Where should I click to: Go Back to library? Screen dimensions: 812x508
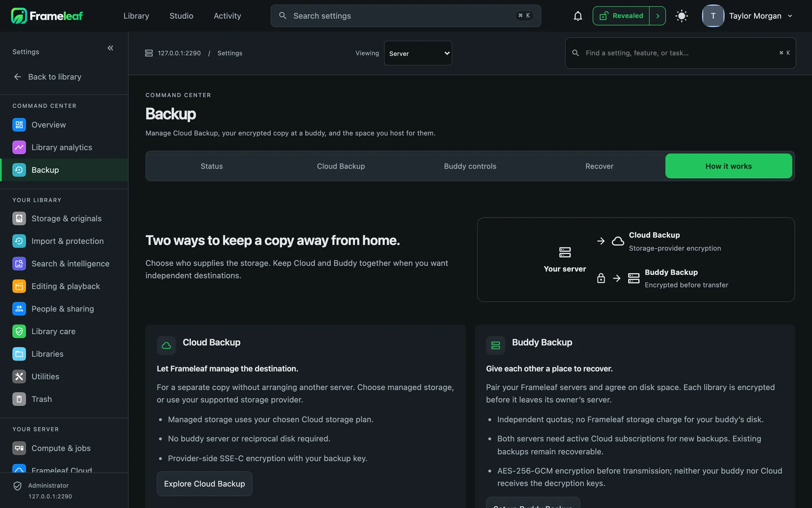(48, 77)
